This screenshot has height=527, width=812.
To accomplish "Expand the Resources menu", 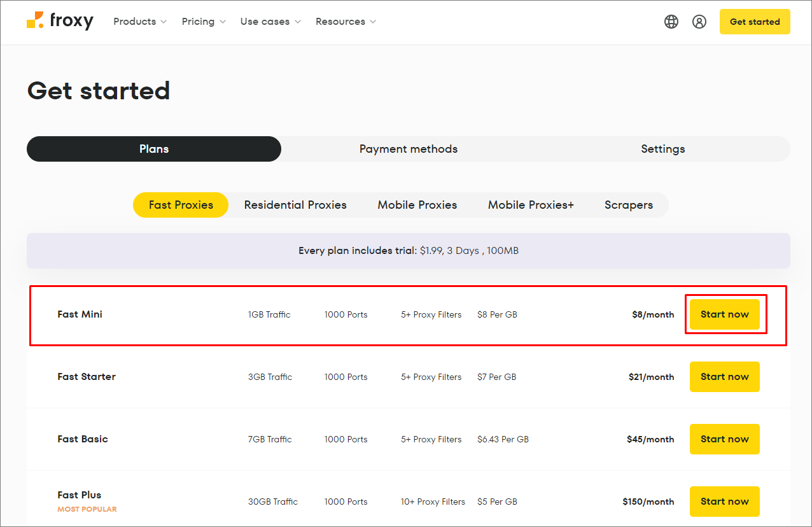I will pyautogui.click(x=346, y=21).
